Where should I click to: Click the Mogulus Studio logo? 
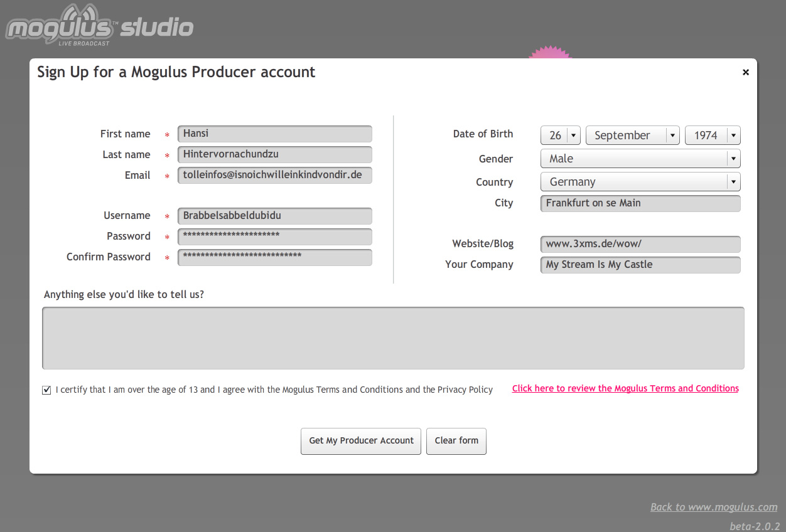pyautogui.click(x=99, y=25)
